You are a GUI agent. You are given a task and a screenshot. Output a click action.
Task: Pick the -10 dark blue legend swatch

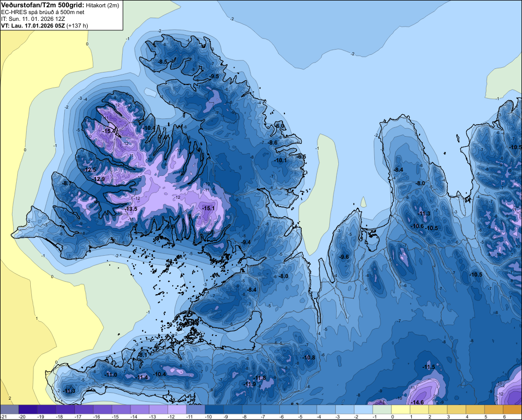tap(215, 410)
